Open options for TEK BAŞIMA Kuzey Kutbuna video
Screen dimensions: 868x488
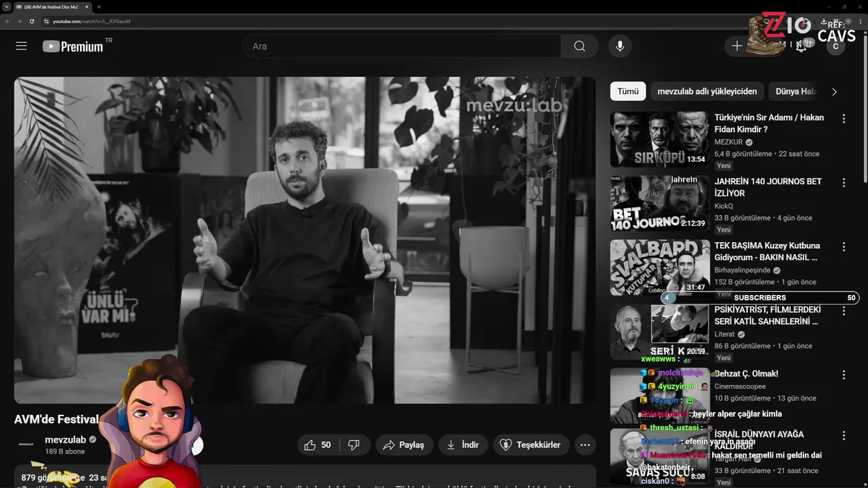pos(844,247)
